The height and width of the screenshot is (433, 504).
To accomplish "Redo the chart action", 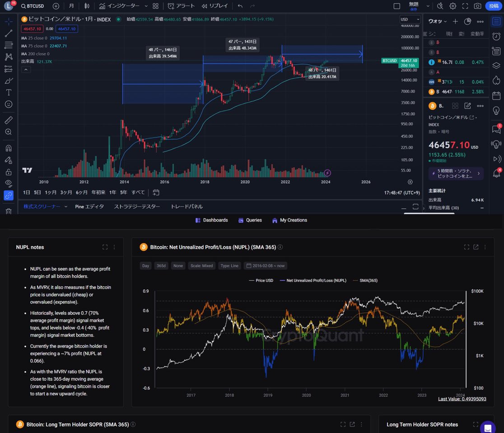I will 252,6.
